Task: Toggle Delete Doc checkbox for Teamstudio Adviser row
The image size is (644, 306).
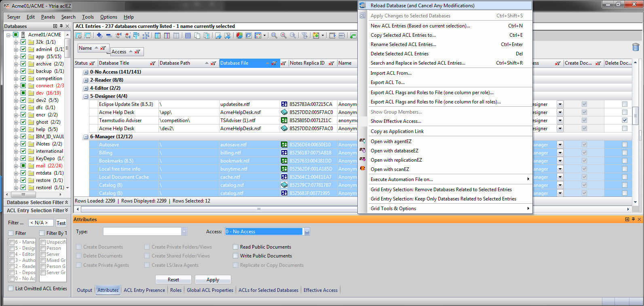Action: tap(625, 120)
